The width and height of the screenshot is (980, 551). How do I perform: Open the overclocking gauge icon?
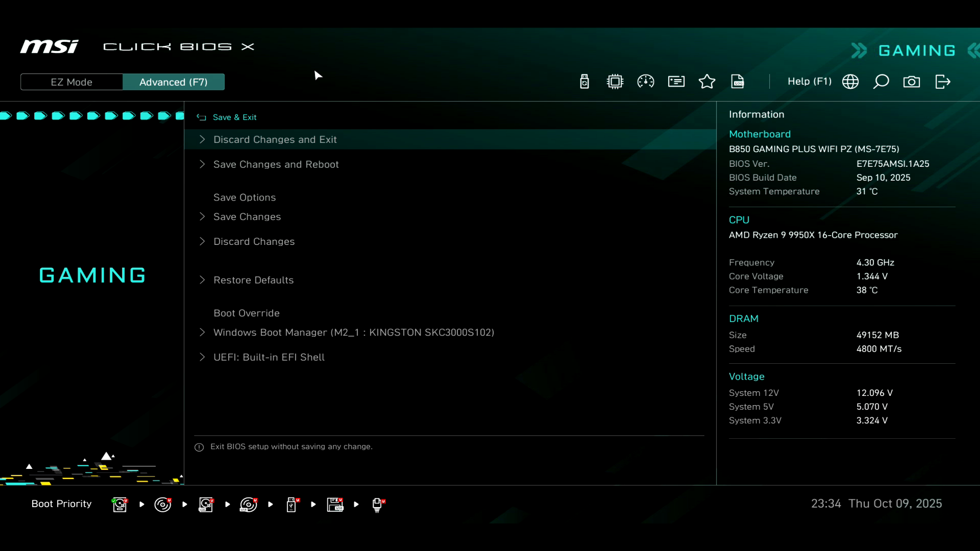[646, 82]
